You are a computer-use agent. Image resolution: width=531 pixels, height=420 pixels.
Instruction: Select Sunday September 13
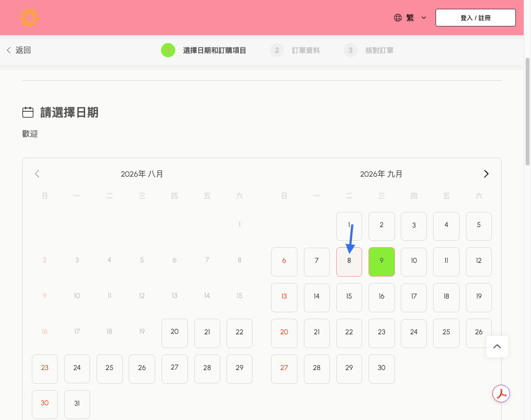(x=284, y=298)
